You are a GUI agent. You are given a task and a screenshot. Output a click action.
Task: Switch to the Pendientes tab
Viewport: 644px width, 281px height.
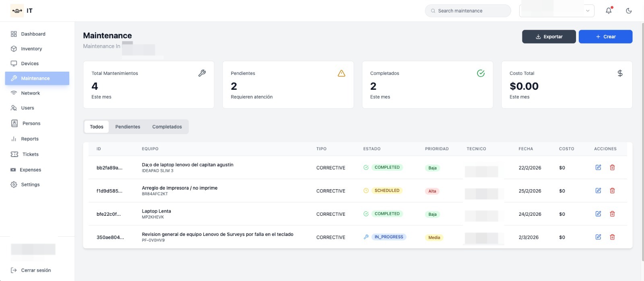point(128,127)
